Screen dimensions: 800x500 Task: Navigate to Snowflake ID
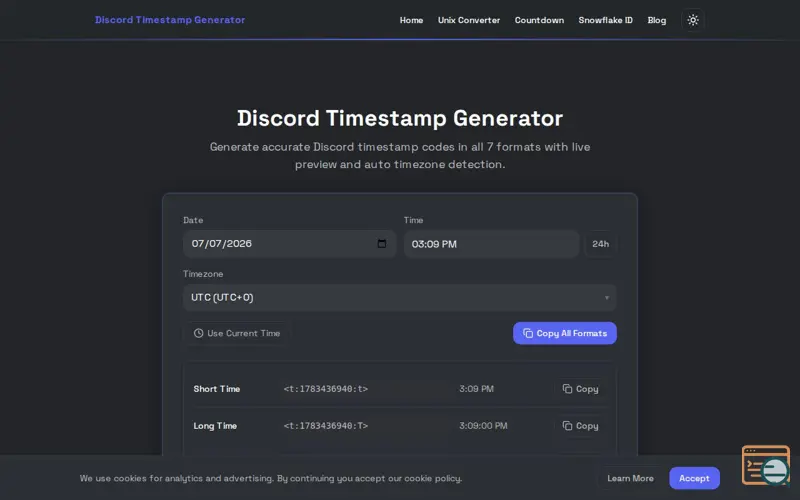click(x=605, y=20)
